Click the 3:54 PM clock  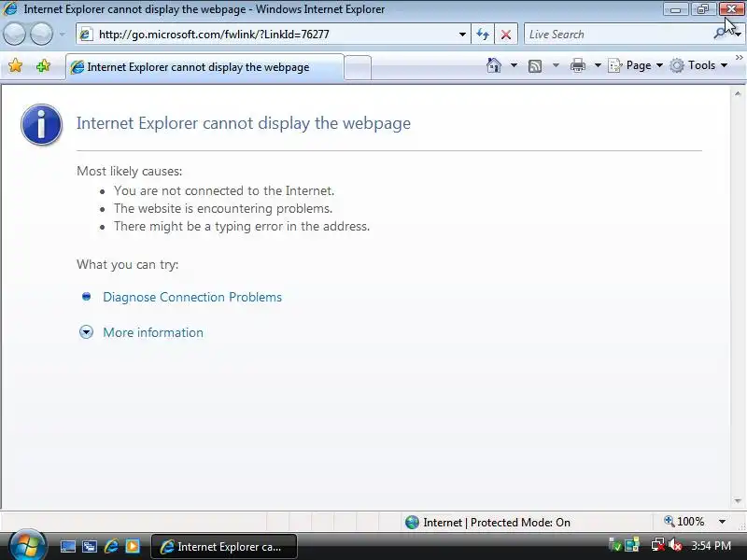711,546
